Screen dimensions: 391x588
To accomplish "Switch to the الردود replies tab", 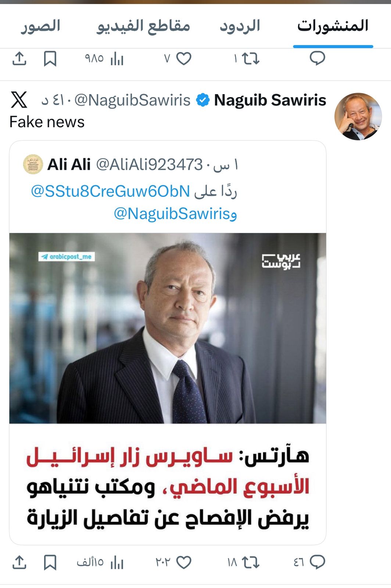I will coord(240,26).
